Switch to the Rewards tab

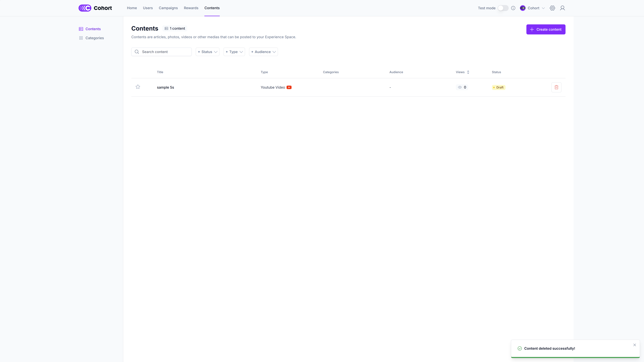click(191, 8)
